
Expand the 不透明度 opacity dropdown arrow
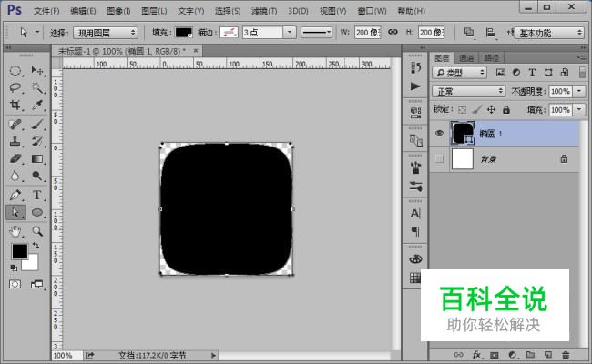[579, 91]
